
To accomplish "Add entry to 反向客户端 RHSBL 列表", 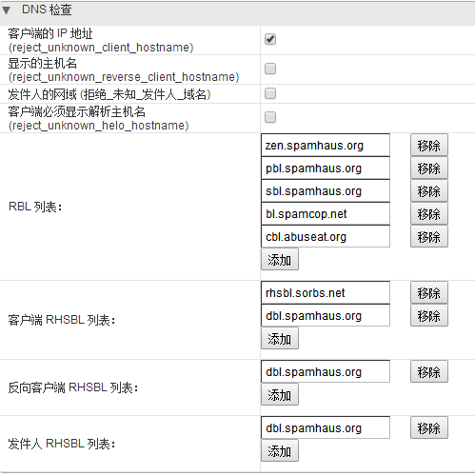I will click(280, 395).
